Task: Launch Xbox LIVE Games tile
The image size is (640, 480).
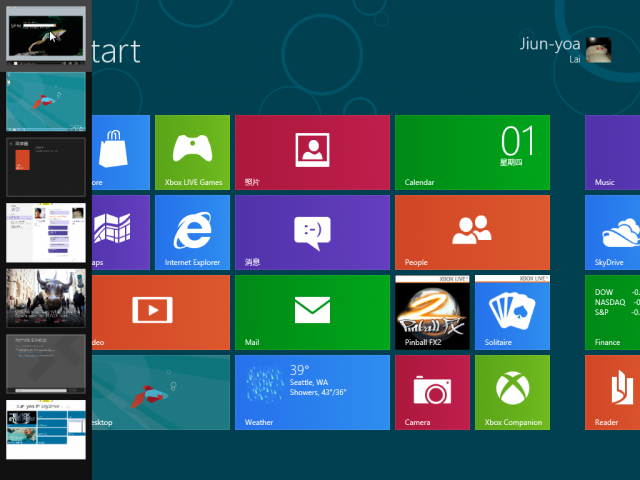Action: coord(192,152)
